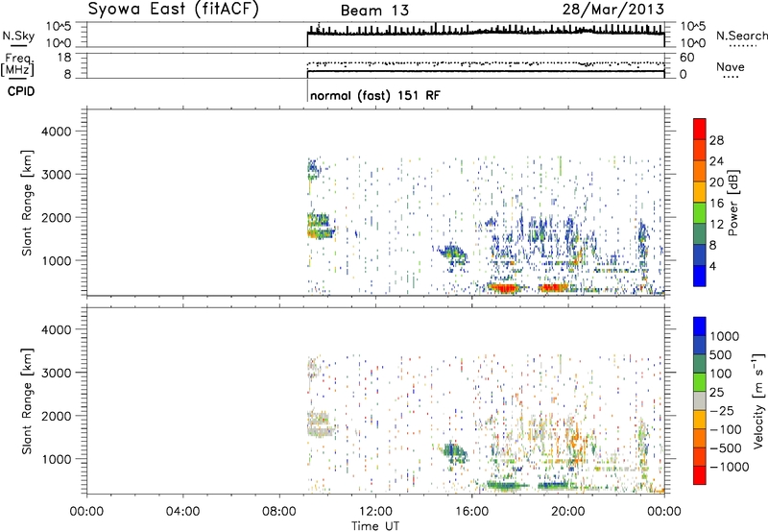Click the blue bottom of power color bar
Screen dimensions: 768x532
pyautogui.click(x=700, y=276)
